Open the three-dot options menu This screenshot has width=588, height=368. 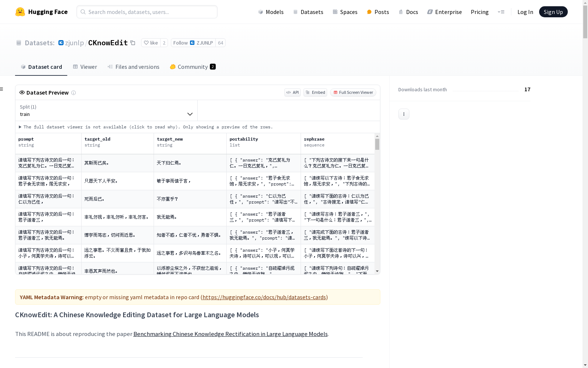(x=404, y=114)
